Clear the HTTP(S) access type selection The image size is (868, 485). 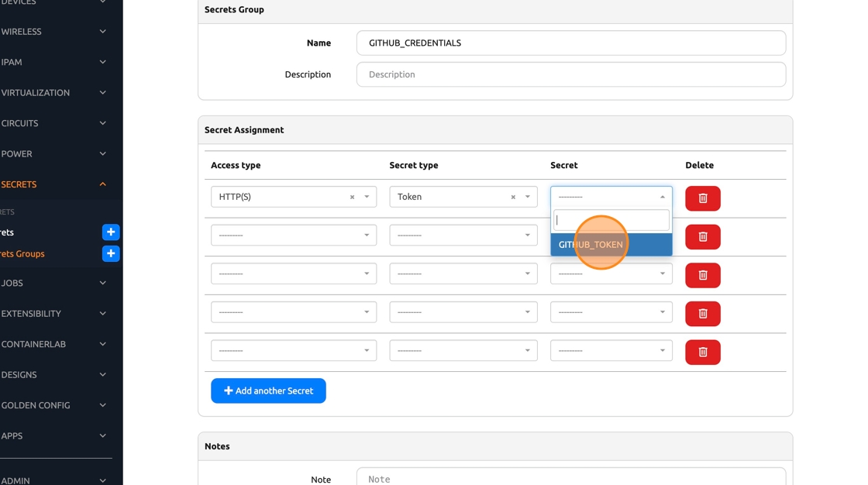(352, 198)
